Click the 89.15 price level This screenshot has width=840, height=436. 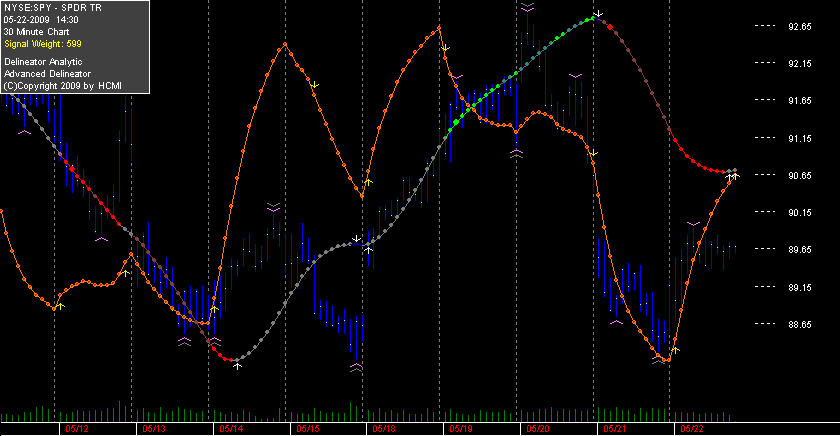click(799, 288)
